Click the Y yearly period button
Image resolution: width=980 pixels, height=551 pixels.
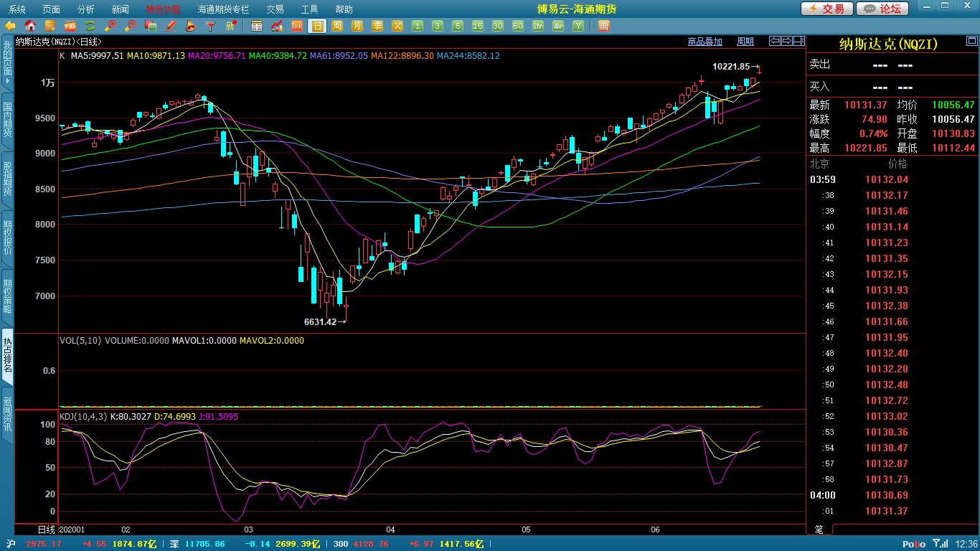click(578, 26)
